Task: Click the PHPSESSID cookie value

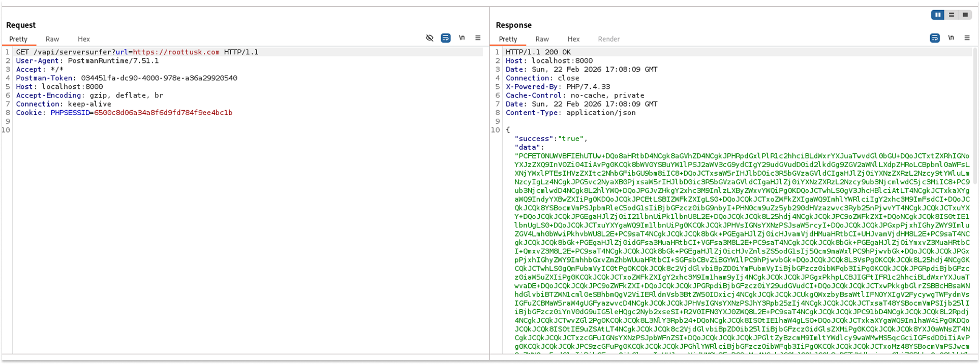Action: coord(163,113)
